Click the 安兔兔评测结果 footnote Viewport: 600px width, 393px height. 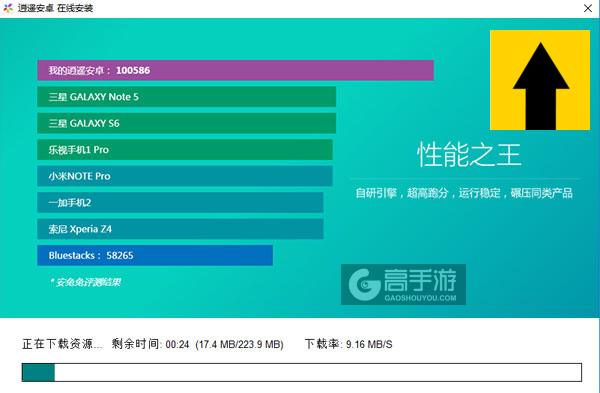pos(85,282)
